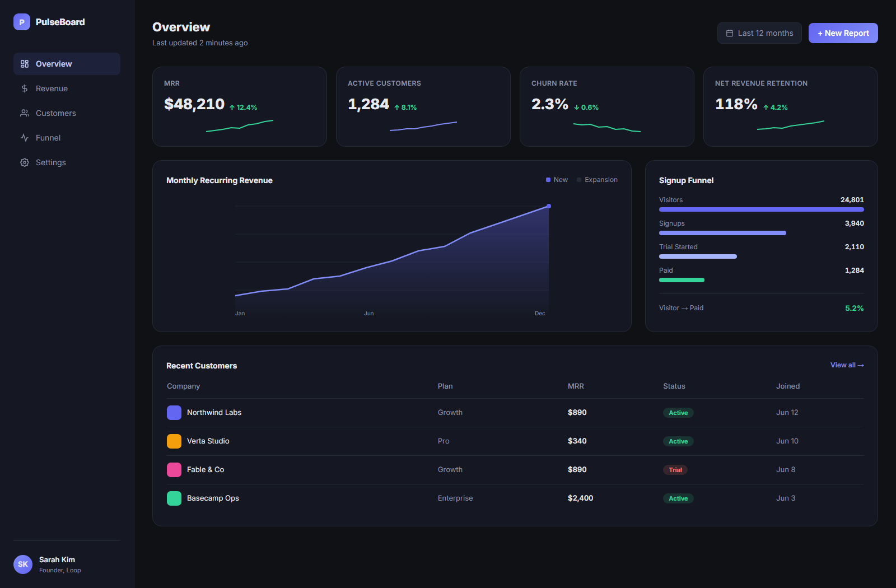Click the Overview grid icon in sidebar
Screen dimensions: 896x588
coord(25,64)
